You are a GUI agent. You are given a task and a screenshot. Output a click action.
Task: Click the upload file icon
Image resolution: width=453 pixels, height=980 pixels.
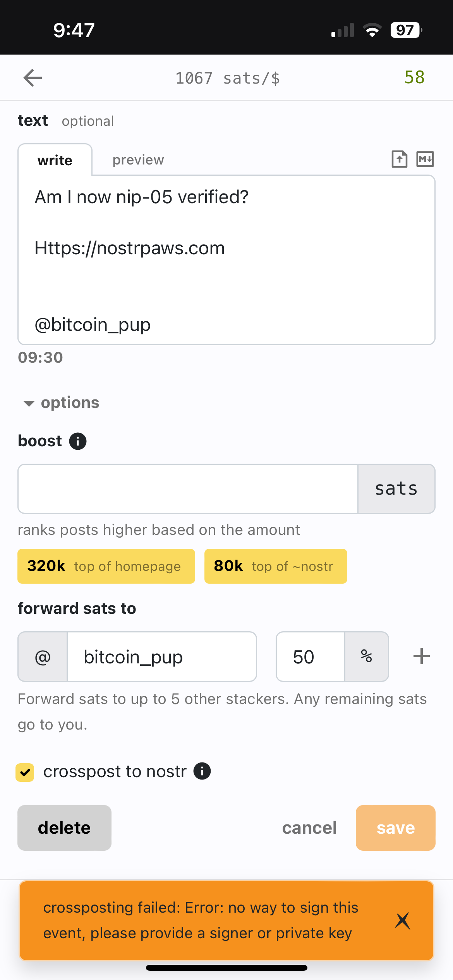(x=399, y=159)
